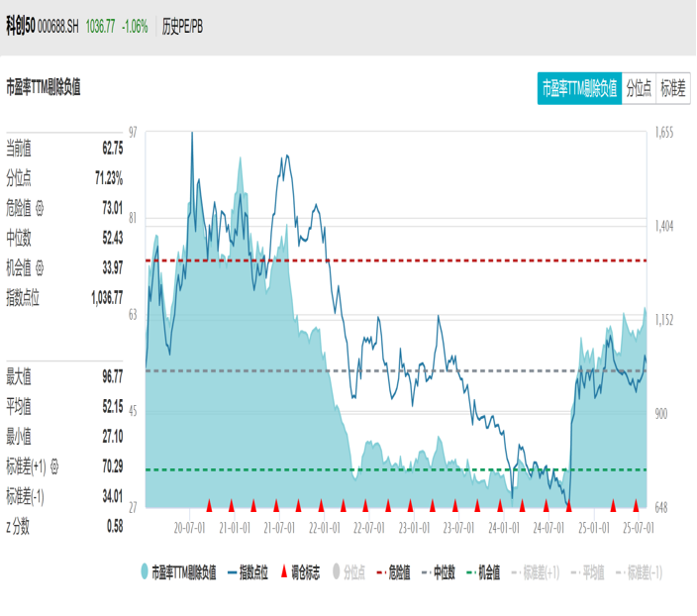Enable the greyed 平均值 legend line

click(588, 572)
